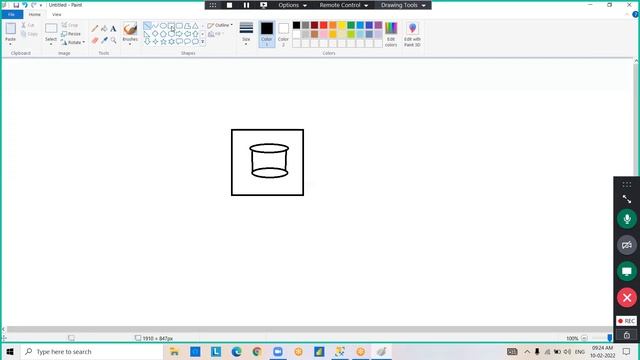This screenshot has width=640, height=360.
Task: Open the Rotate dropdown
Action: tap(73, 42)
